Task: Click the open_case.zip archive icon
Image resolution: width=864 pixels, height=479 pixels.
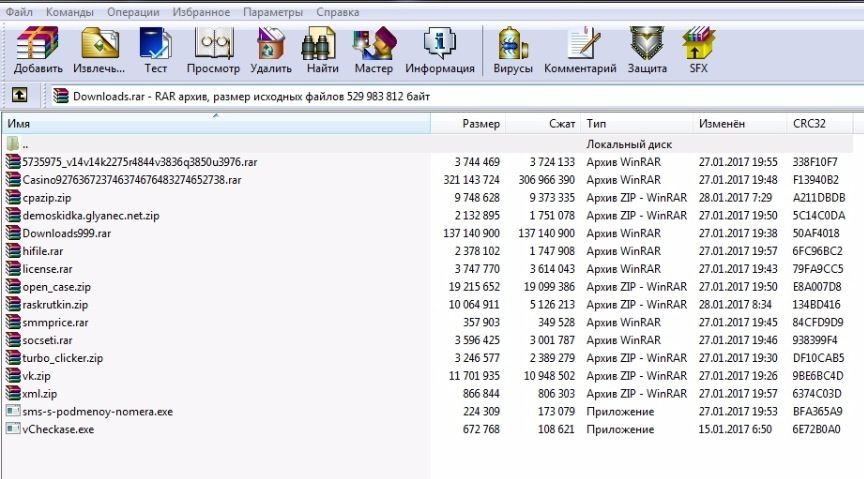Action: click(x=13, y=287)
